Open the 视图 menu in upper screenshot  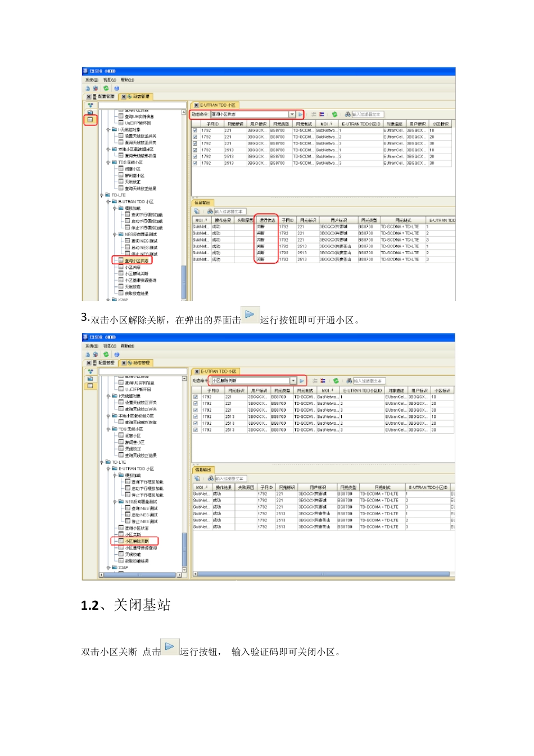click(110, 80)
